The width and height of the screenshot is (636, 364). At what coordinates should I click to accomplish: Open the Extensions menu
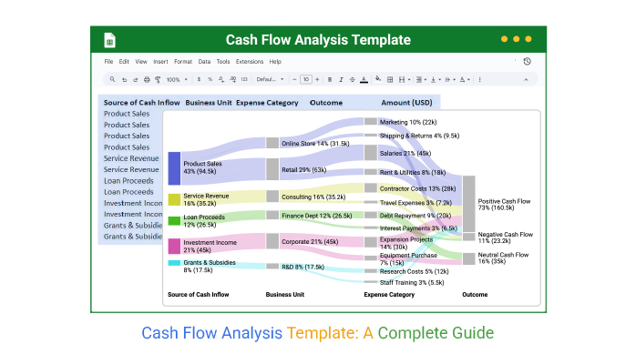tap(249, 61)
